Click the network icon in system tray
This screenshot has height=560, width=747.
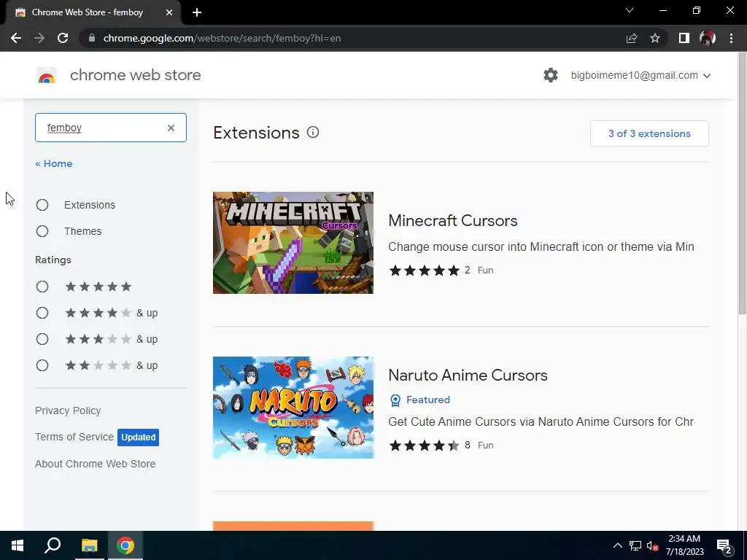(635, 545)
